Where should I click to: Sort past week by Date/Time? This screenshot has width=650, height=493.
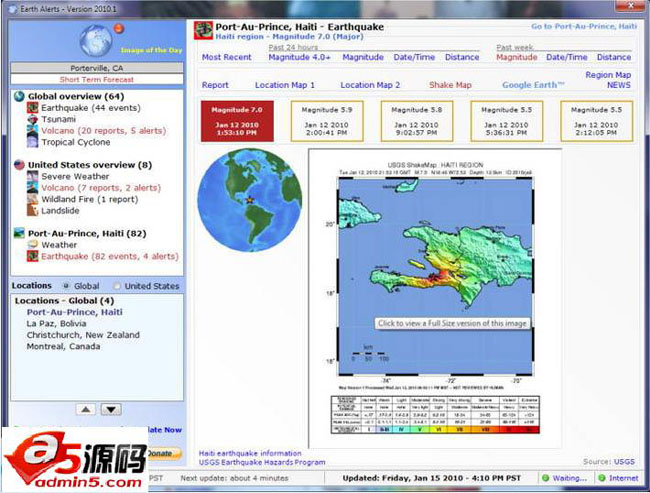[x=567, y=57]
